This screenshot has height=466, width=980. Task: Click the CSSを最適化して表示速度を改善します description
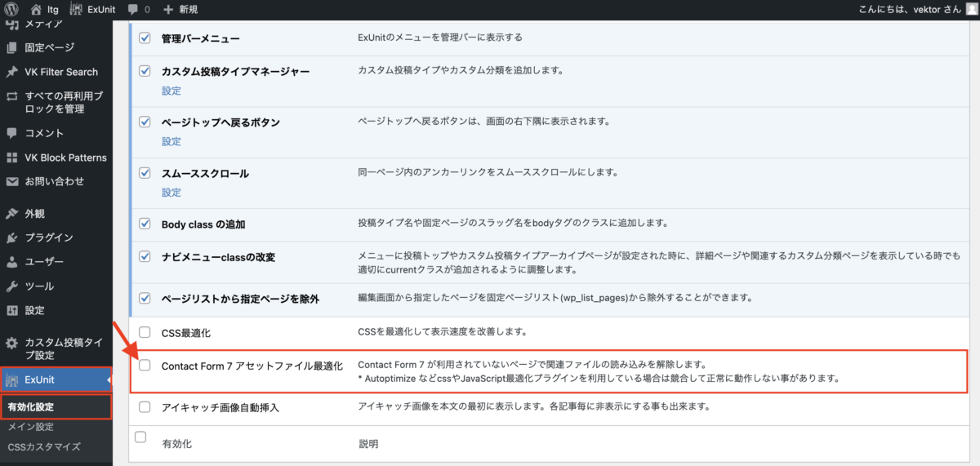click(443, 332)
